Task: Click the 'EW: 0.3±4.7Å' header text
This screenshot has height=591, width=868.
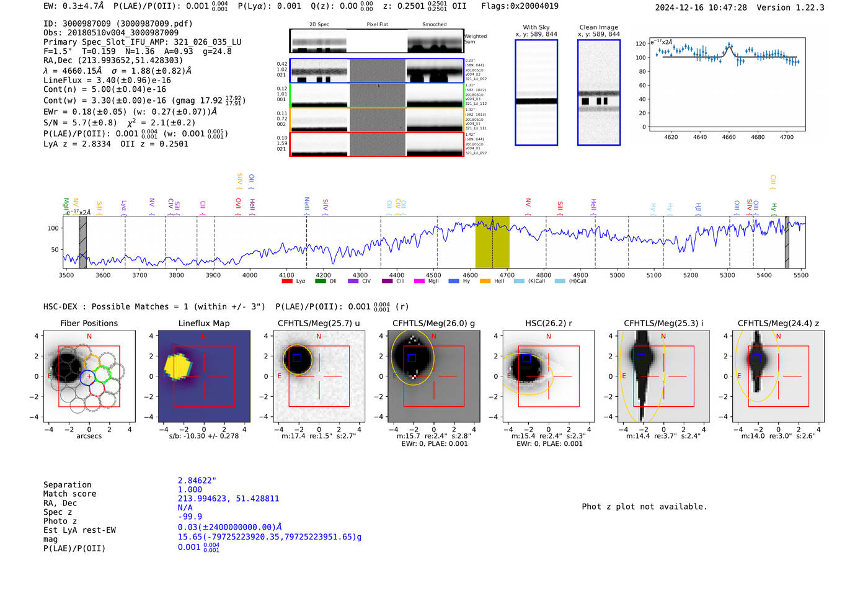Action: [73, 6]
